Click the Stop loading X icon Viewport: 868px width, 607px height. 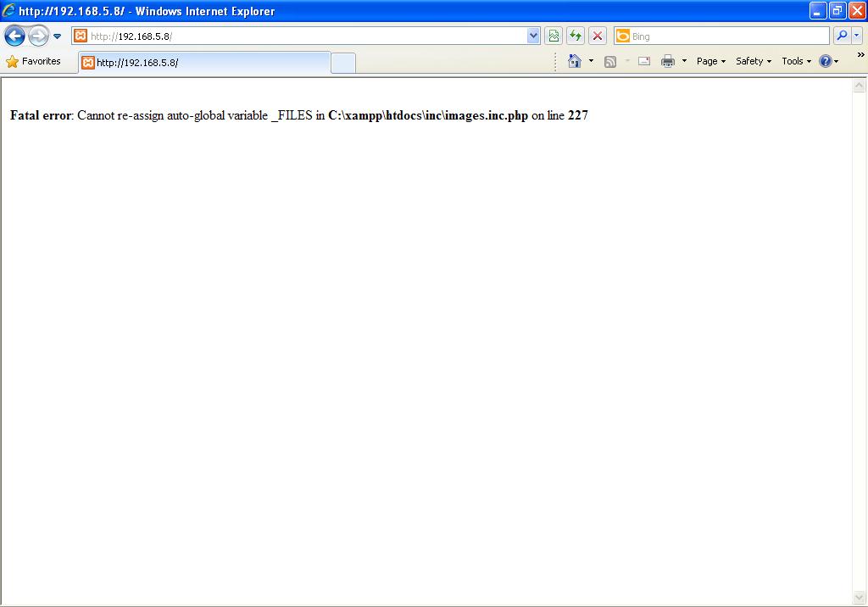(x=598, y=36)
